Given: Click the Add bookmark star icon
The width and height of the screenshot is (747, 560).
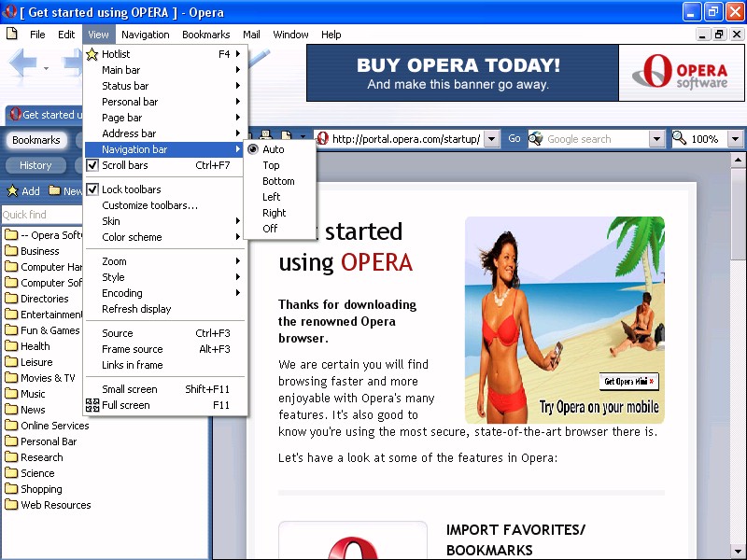Looking at the screenshot, I should 13,191.
